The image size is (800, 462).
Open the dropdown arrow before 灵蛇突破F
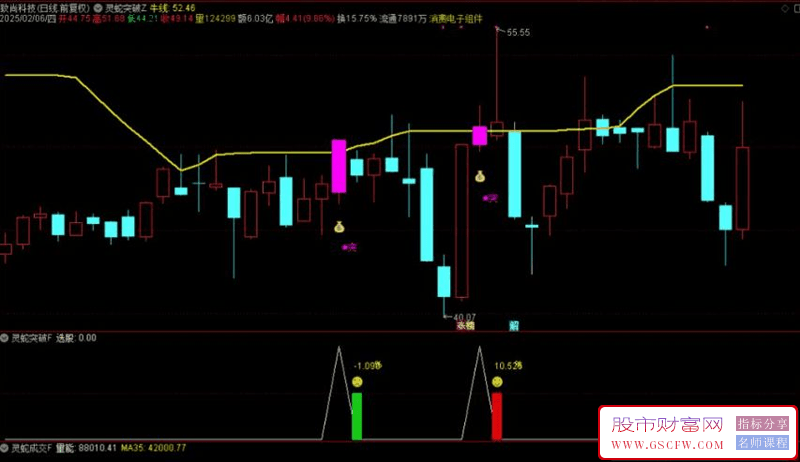click(x=4, y=338)
